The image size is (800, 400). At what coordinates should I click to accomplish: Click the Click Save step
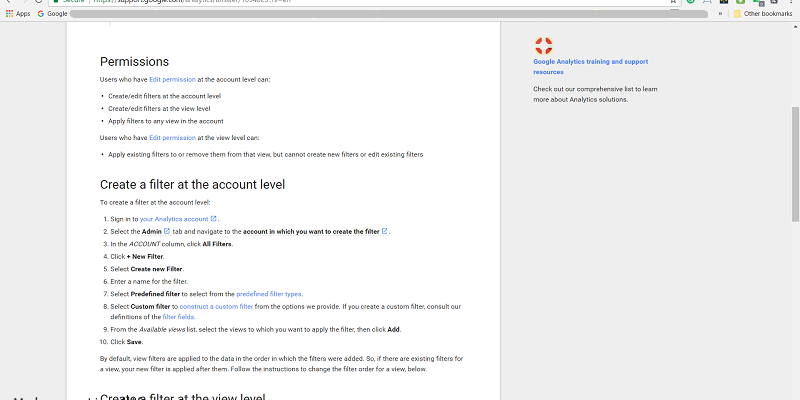pos(127,342)
